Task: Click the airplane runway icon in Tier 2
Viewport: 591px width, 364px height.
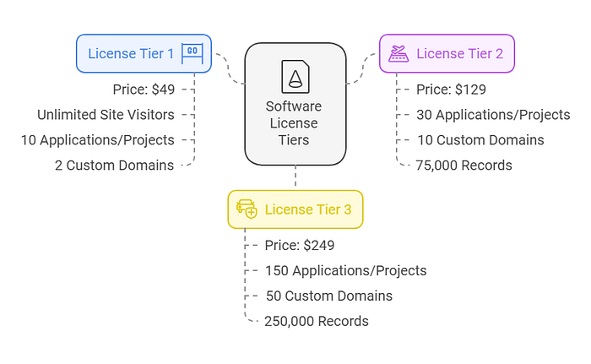Action: pyautogui.click(x=399, y=53)
